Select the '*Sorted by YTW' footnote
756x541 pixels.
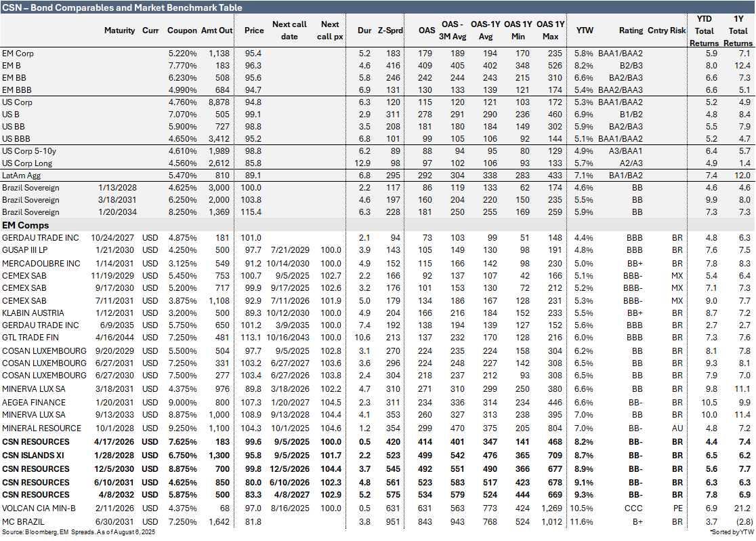coord(732,532)
